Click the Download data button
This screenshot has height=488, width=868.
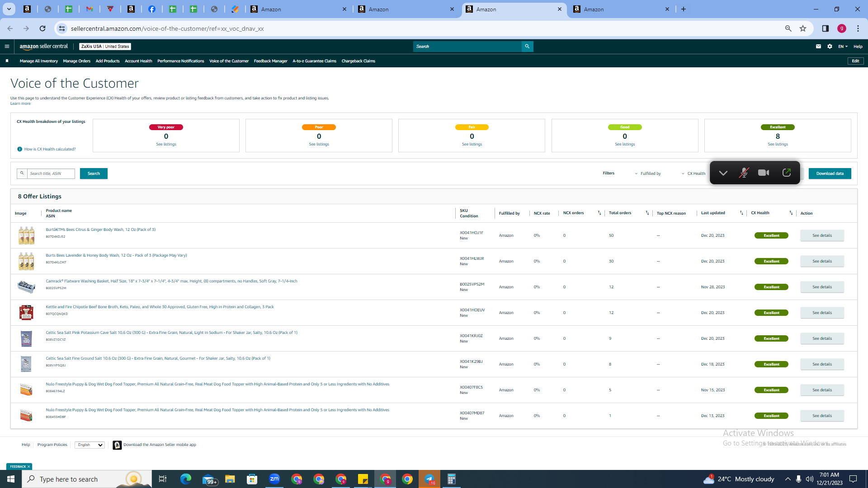pyautogui.click(x=830, y=174)
